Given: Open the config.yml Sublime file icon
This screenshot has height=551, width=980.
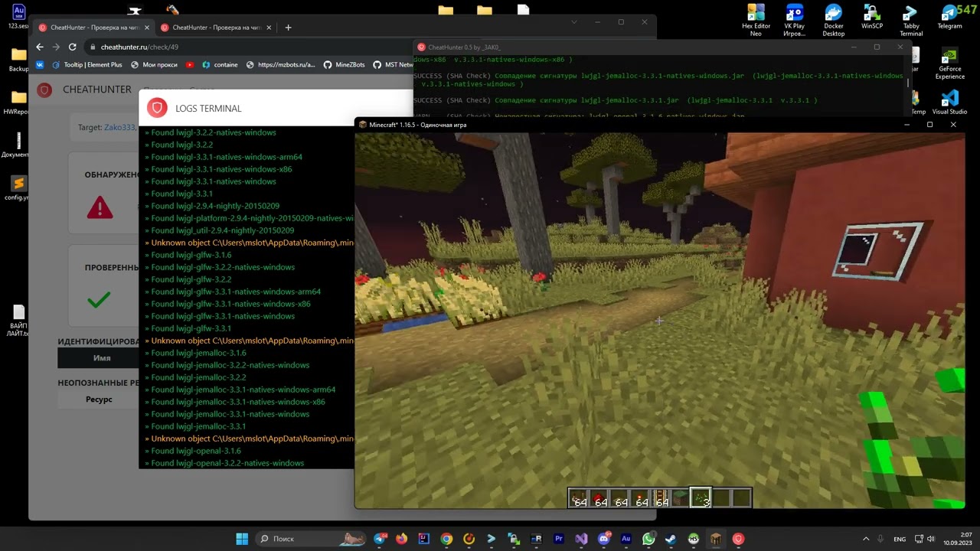Looking at the screenshot, I should pyautogui.click(x=18, y=188).
